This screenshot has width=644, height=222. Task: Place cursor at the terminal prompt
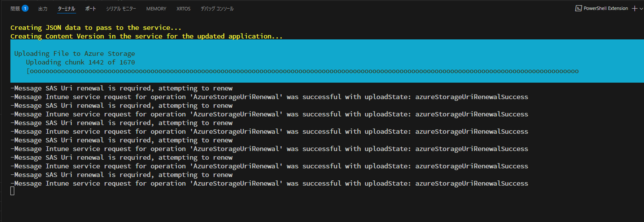(12, 191)
